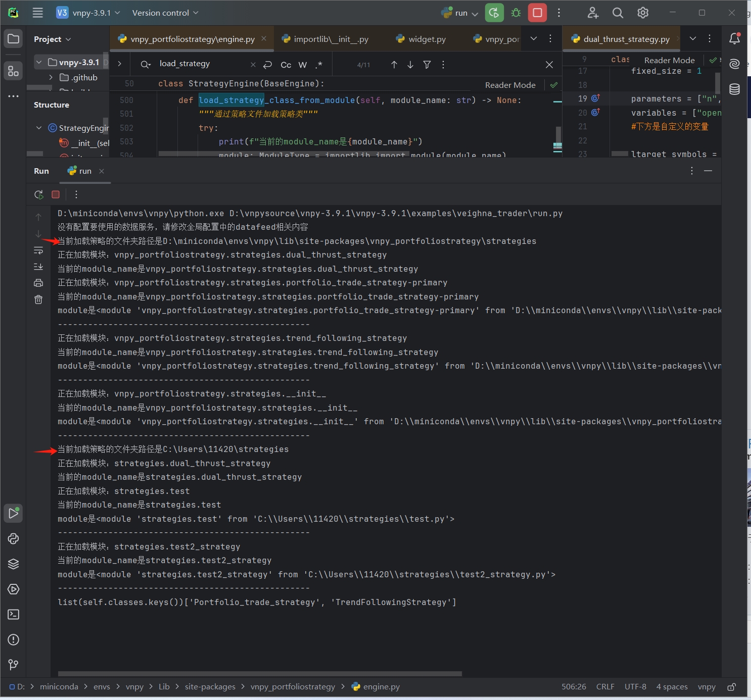Open the Run tool window sidebar icon

coord(14,514)
